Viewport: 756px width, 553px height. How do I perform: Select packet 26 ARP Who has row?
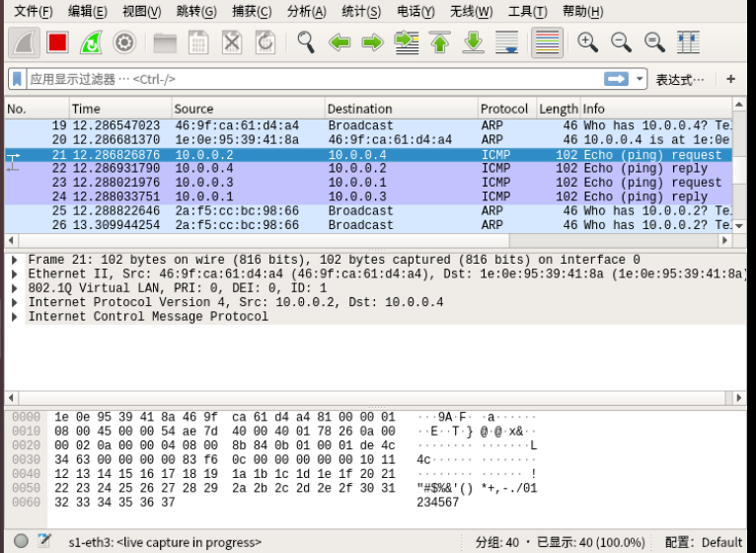click(368, 225)
